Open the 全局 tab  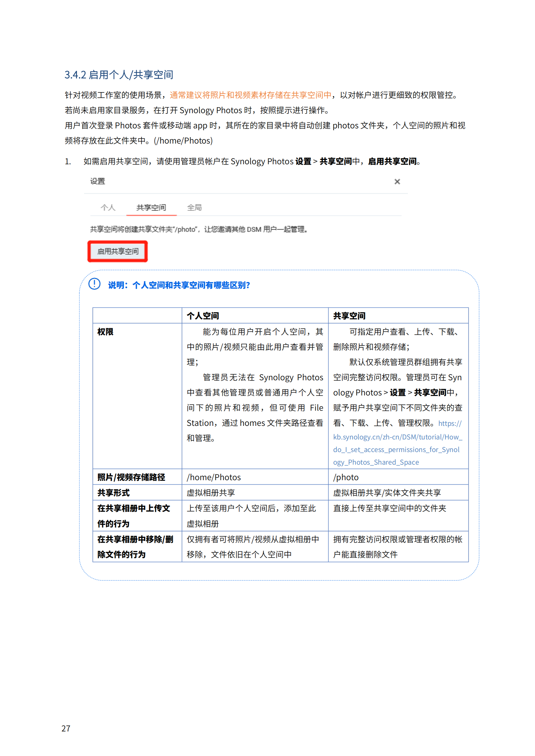[194, 208]
